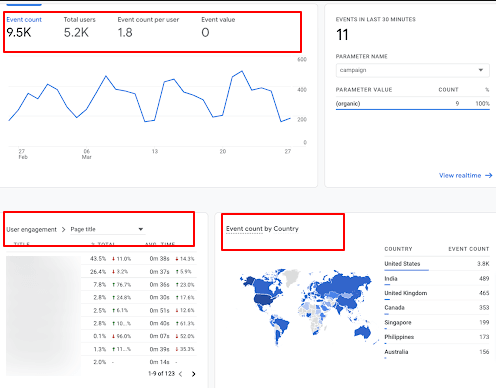Click the 0m 38s average time value
The width and height of the screenshot is (496, 388).
(159, 259)
